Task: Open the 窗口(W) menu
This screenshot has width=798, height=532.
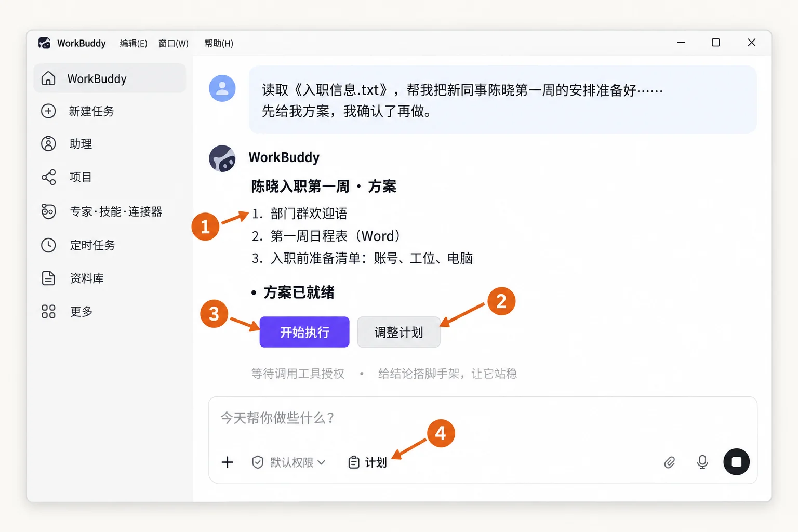Action: [x=174, y=44]
